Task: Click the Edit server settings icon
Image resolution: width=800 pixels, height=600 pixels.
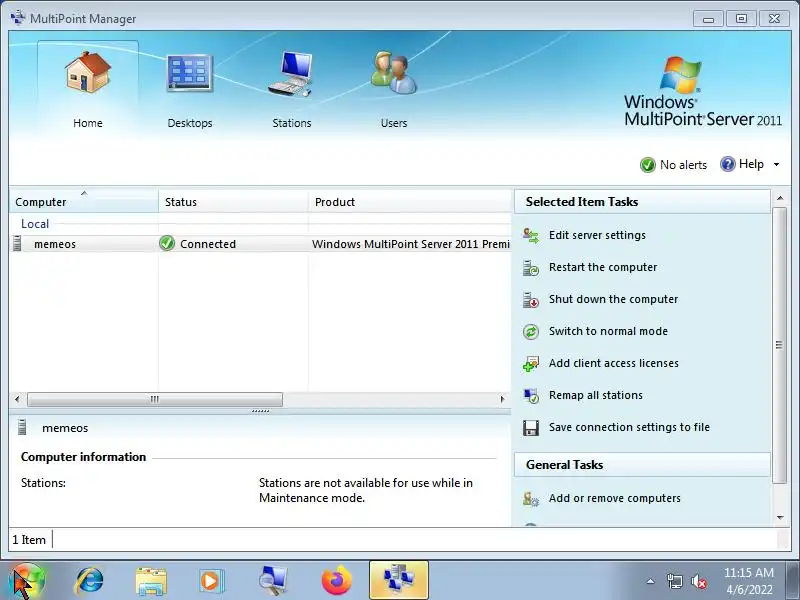Action: point(531,236)
